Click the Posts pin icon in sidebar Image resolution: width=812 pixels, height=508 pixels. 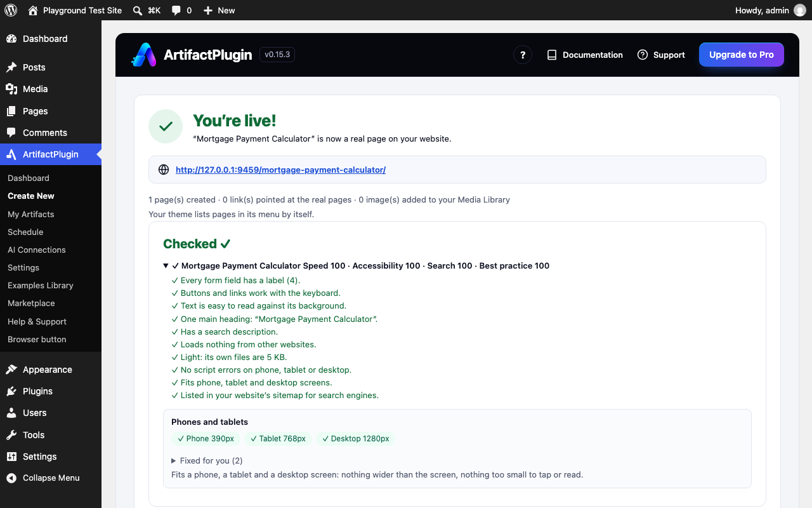click(11, 67)
